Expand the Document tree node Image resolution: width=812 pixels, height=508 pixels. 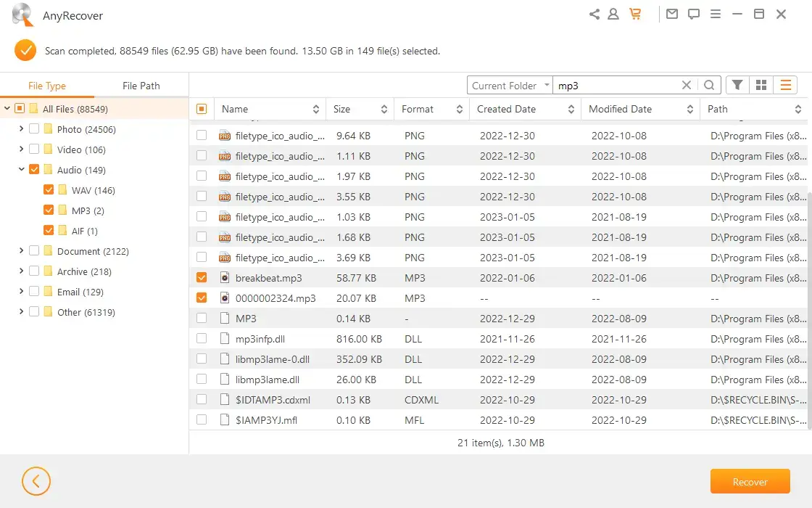pyautogui.click(x=21, y=250)
